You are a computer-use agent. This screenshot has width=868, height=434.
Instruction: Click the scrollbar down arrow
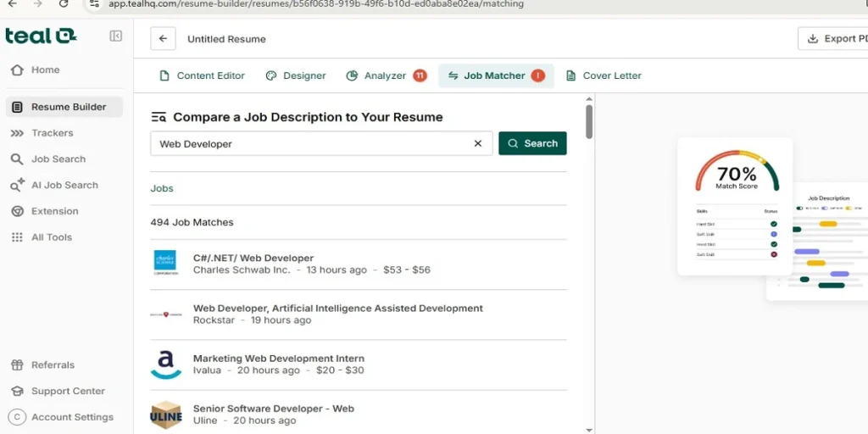(x=589, y=430)
